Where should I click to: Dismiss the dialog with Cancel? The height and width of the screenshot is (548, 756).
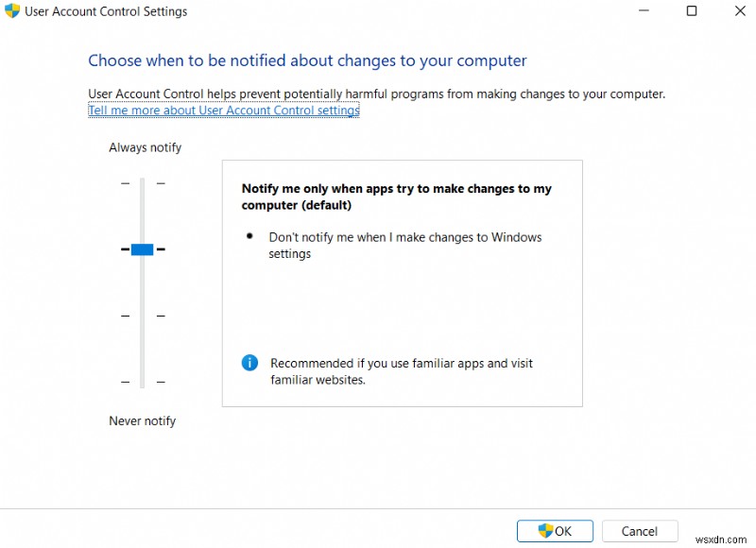coord(640,531)
